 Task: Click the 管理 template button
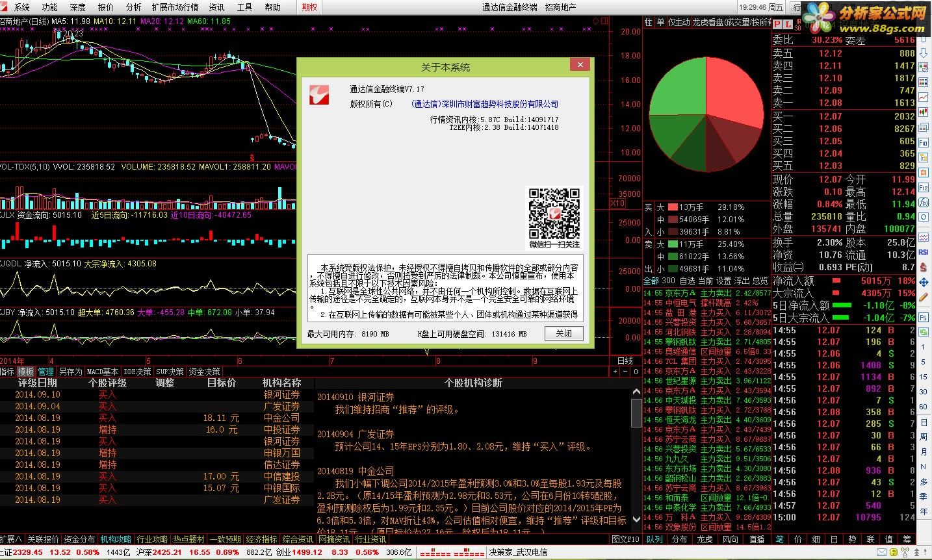[46, 372]
